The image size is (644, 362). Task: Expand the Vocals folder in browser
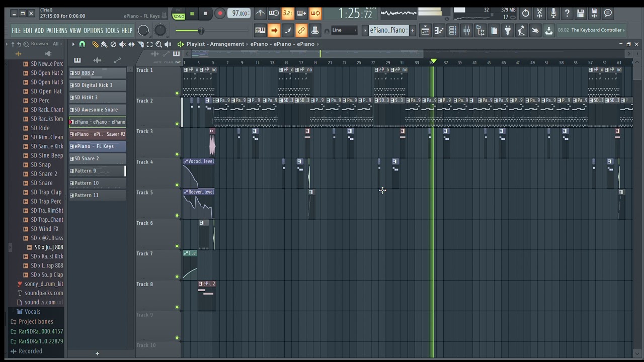coord(32,312)
